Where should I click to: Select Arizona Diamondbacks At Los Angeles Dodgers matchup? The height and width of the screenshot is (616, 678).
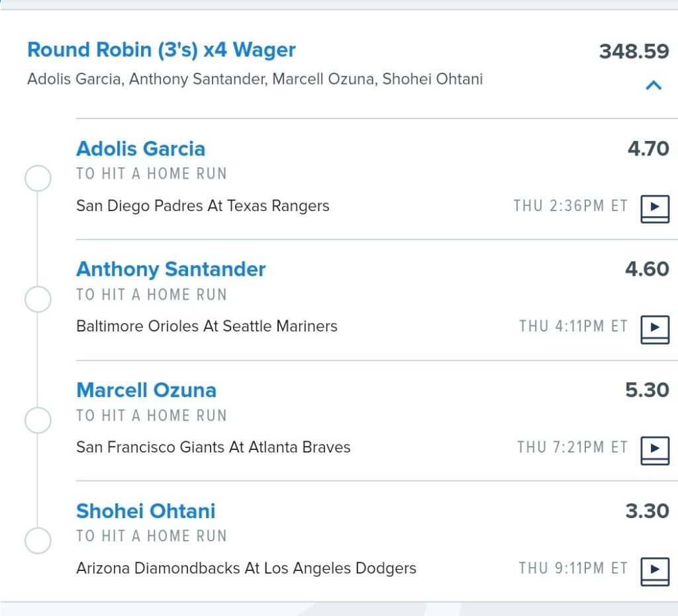(246, 568)
